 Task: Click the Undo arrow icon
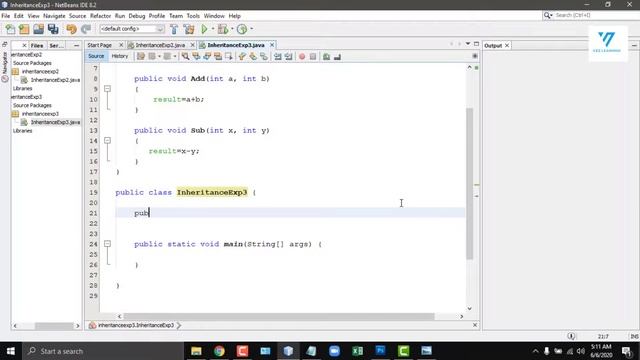(x=71, y=29)
